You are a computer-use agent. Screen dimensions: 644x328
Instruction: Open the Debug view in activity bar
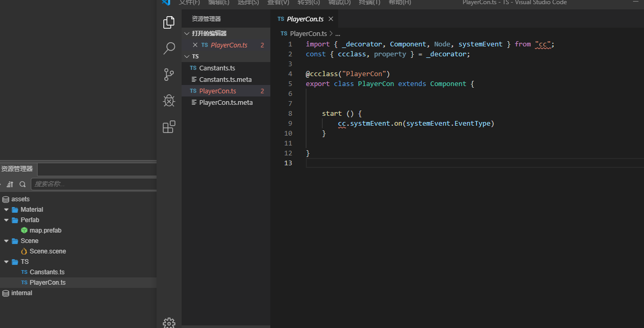click(169, 101)
